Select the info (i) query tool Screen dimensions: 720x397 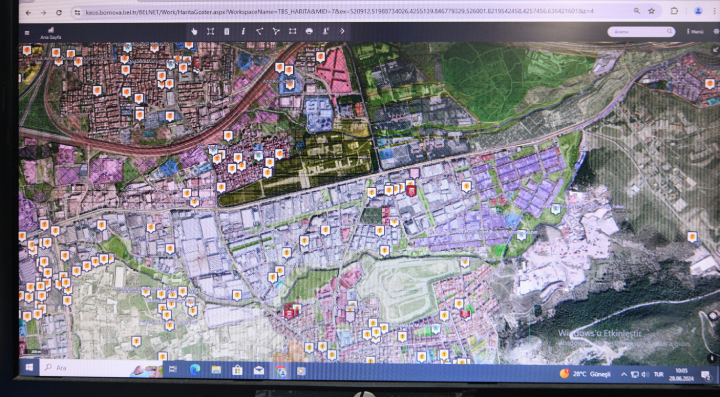(x=243, y=31)
